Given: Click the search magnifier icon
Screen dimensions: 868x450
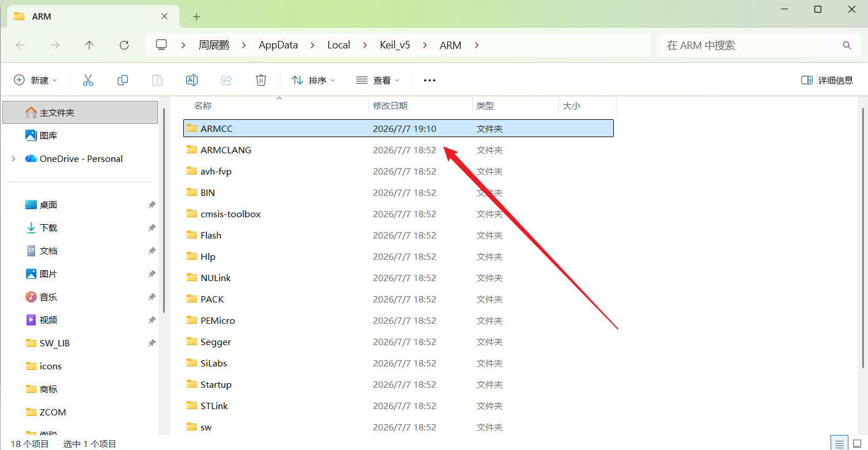Looking at the screenshot, I should coord(847,45).
